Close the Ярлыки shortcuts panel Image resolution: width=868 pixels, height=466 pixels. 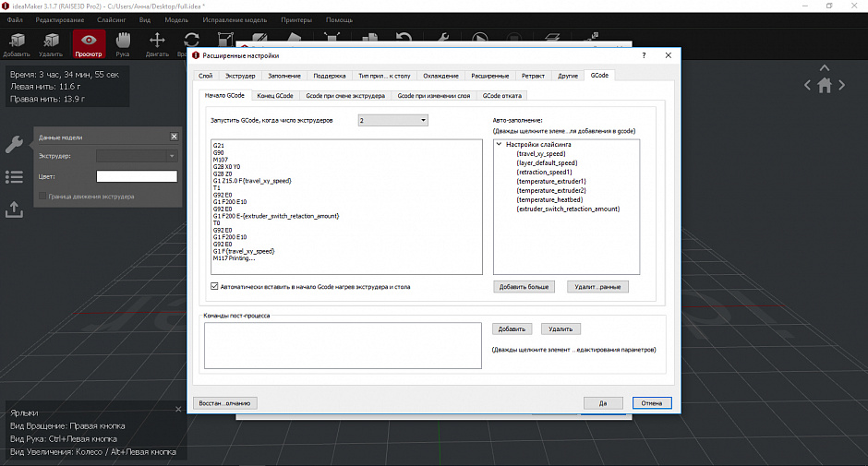point(178,410)
